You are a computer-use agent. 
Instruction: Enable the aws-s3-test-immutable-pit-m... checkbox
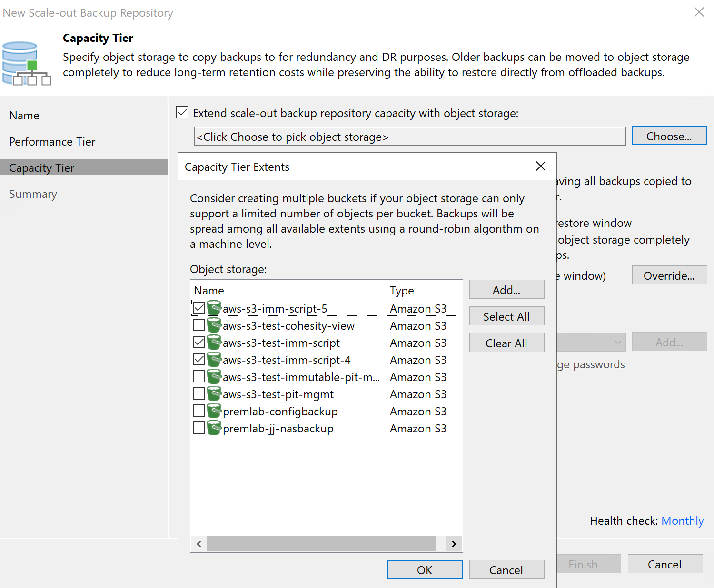pyautogui.click(x=199, y=377)
